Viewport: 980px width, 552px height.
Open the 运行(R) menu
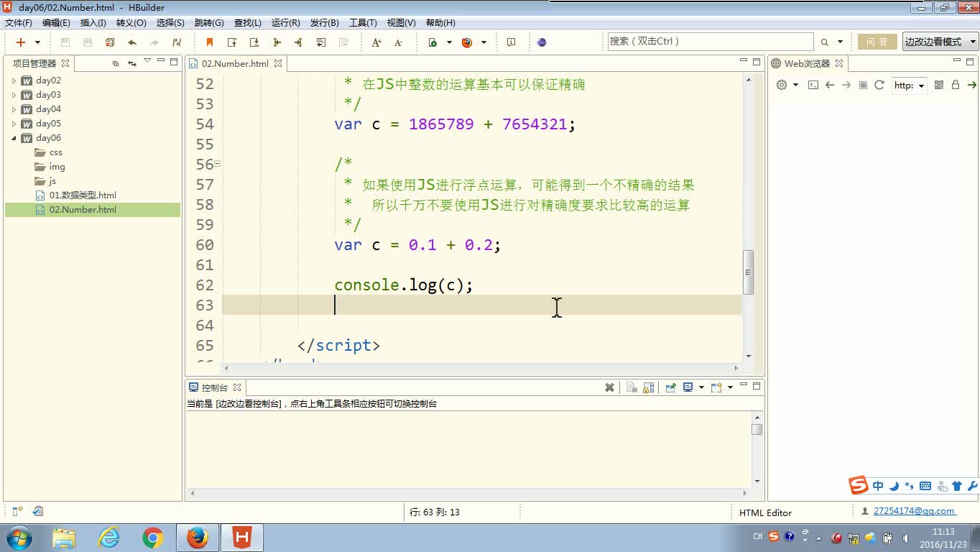[286, 23]
